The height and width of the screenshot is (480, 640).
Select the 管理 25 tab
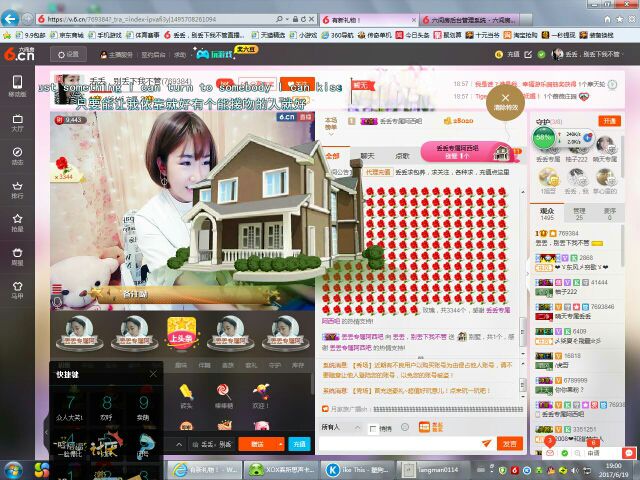click(x=579, y=213)
